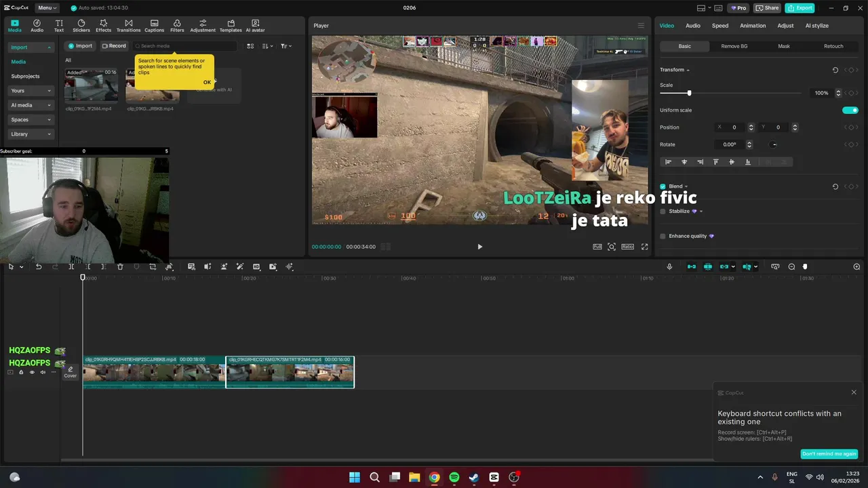Open the track more options dots
868x488 pixels.
point(54,372)
